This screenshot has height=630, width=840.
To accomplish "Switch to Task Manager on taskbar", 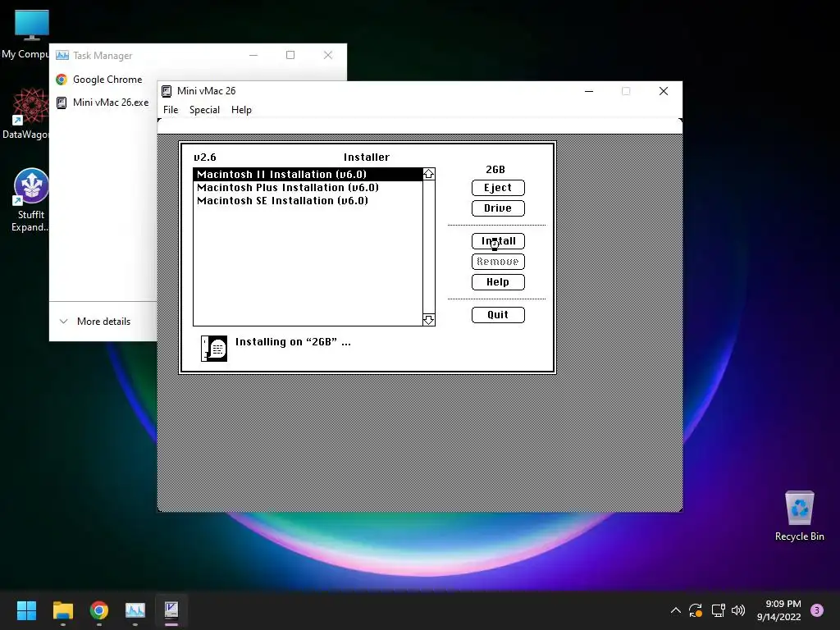I will tap(135, 610).
